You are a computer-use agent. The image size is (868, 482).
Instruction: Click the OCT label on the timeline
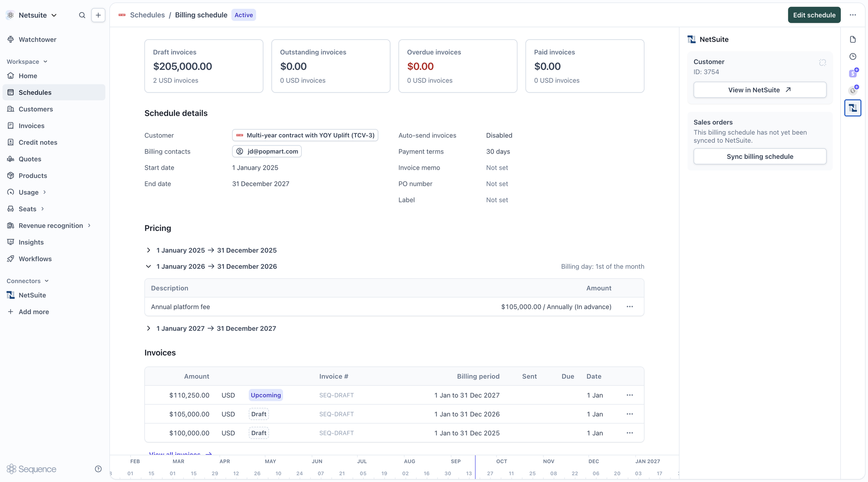pyautogui.click(x=502, y=462)
